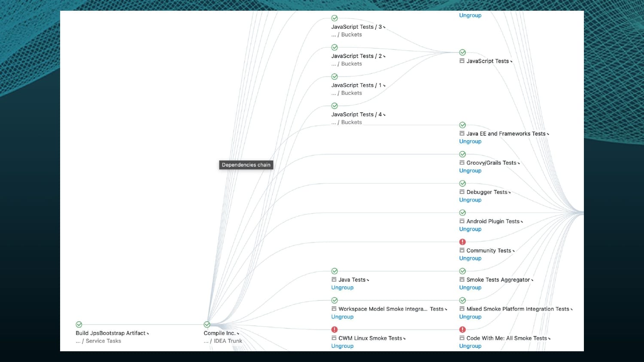
Task: Ungroup the Community Tests
Action: pos(470,258)
